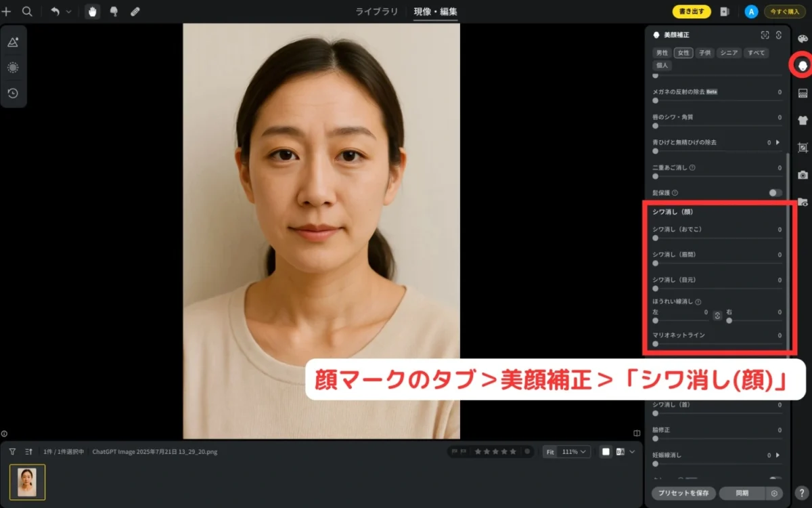Screen dimensions: 812x508
Task: Open the camera tab icon in sidebar
Action: click(803, 175)
